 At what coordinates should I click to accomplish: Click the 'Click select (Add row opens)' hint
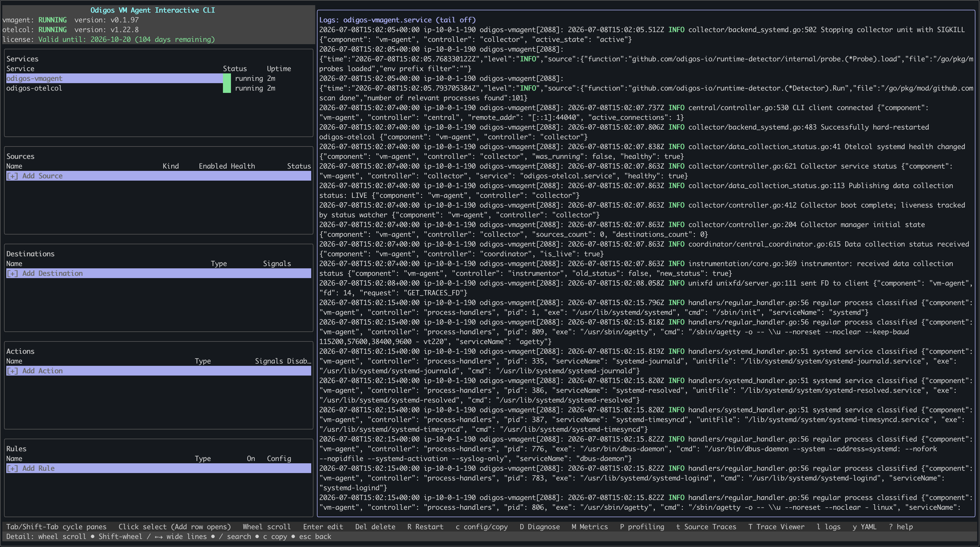(175, 527)
